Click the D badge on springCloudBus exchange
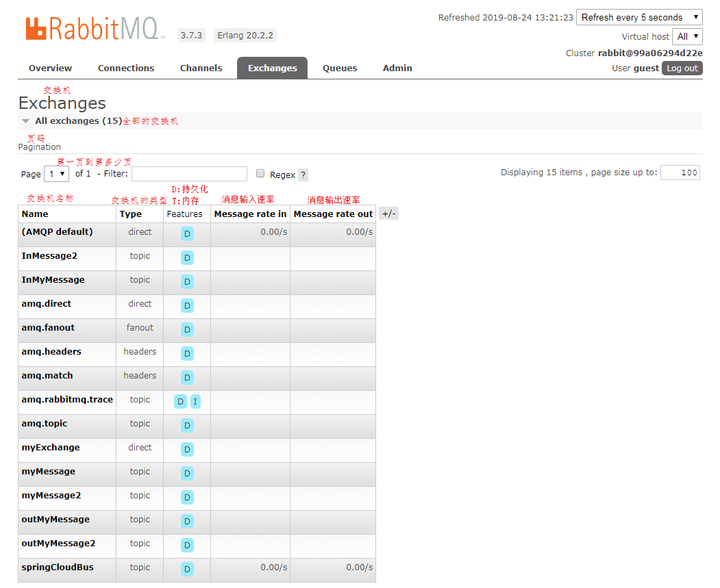 186,569
